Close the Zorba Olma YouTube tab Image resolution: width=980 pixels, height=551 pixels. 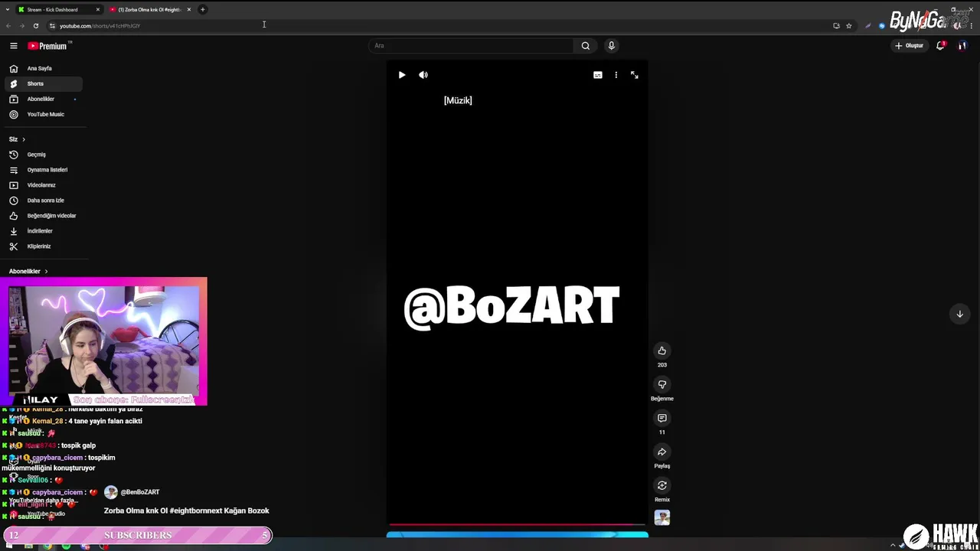point(189,10)
